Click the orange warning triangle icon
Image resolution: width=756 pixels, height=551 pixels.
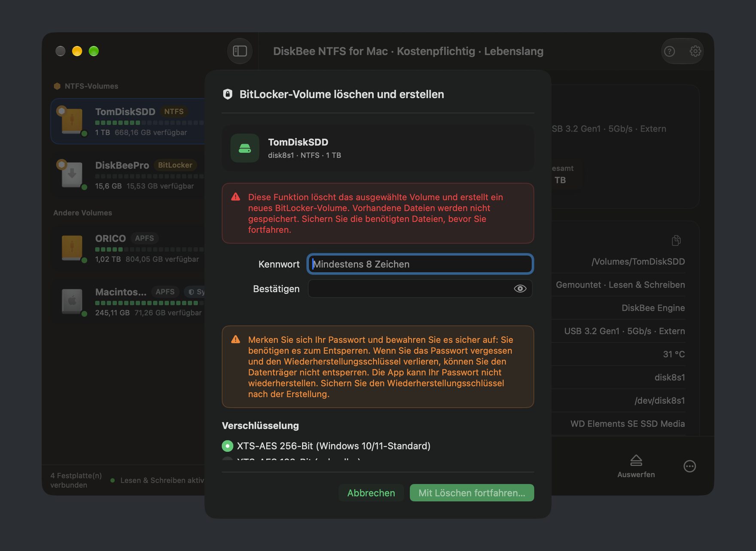[x=235, y=340]
